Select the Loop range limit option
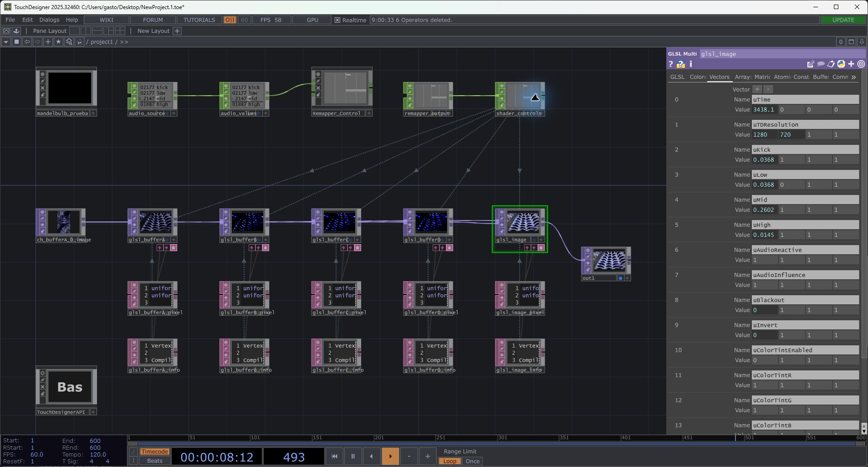868x467 pixels. click(x=449, y=461)
